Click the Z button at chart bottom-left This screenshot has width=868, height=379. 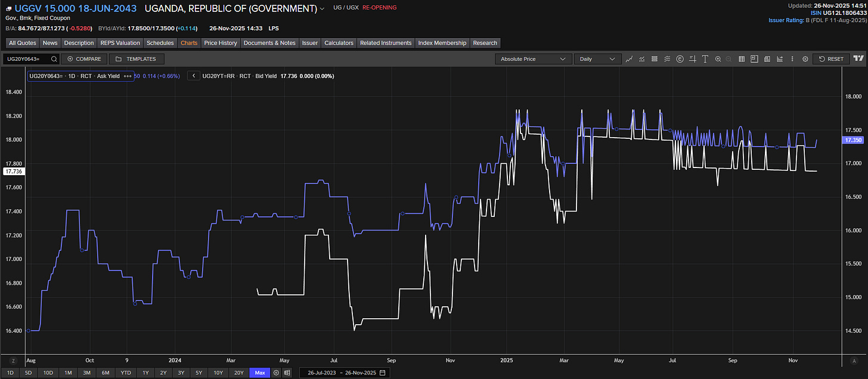[x=13, y=361]
